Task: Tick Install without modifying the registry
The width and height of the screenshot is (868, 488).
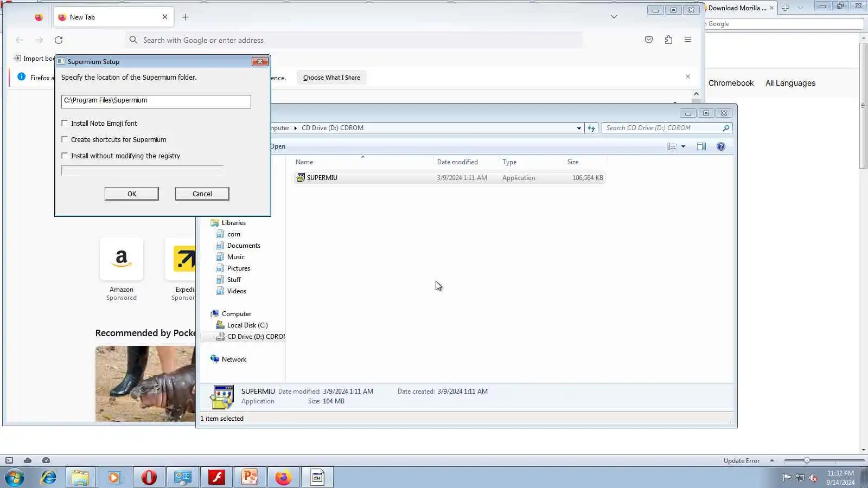Action: [65, 156]
